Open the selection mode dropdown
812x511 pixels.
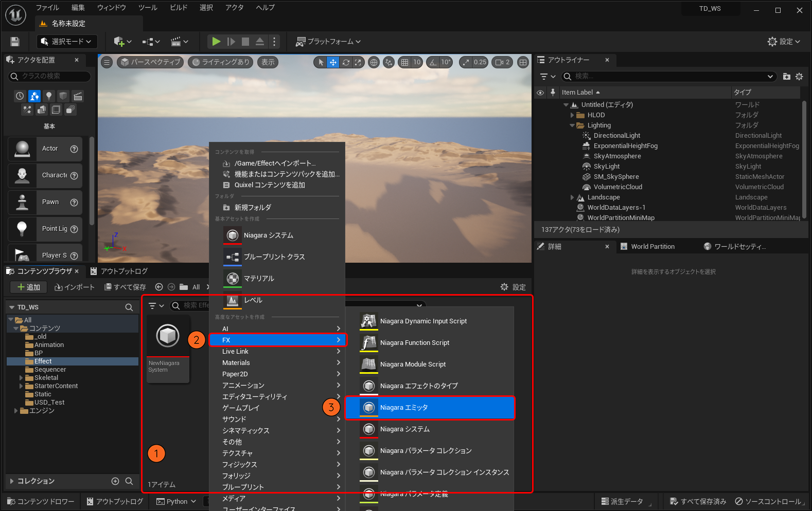[67, 42]
